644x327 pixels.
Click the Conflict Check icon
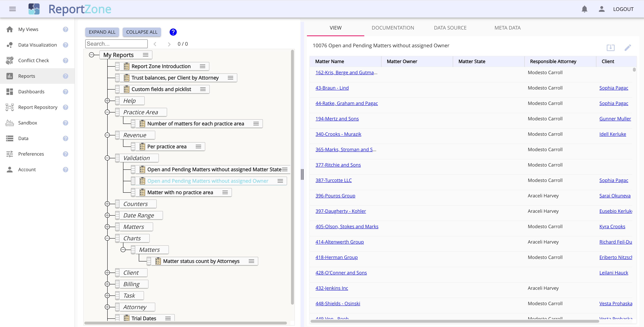pos(10,61)
